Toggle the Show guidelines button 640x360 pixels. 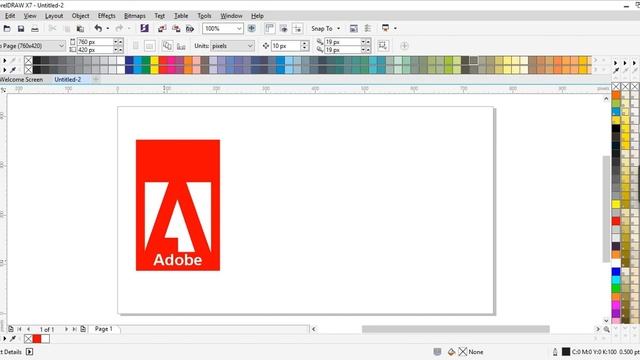coord(297,28)
